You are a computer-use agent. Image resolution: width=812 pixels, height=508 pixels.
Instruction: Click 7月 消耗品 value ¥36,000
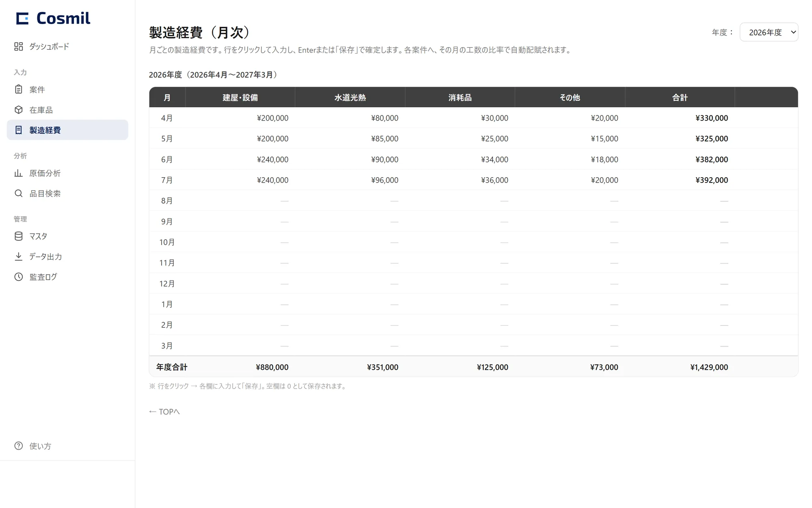click(x=495, y=180)
